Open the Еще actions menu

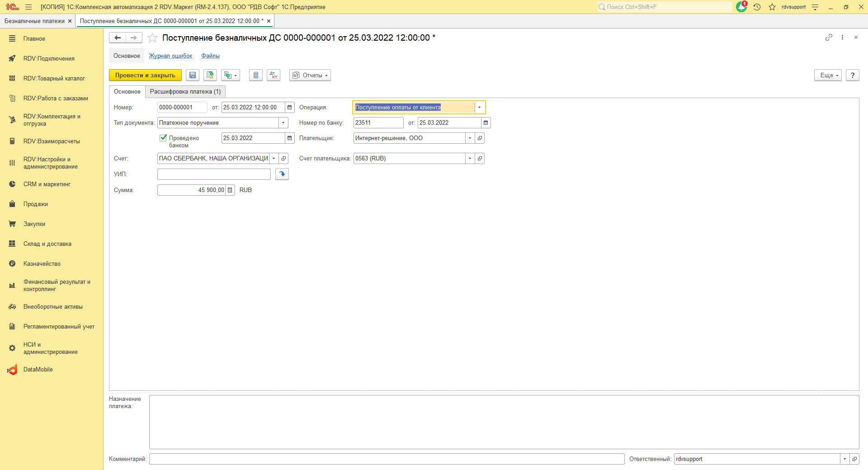tap(828, 75)
